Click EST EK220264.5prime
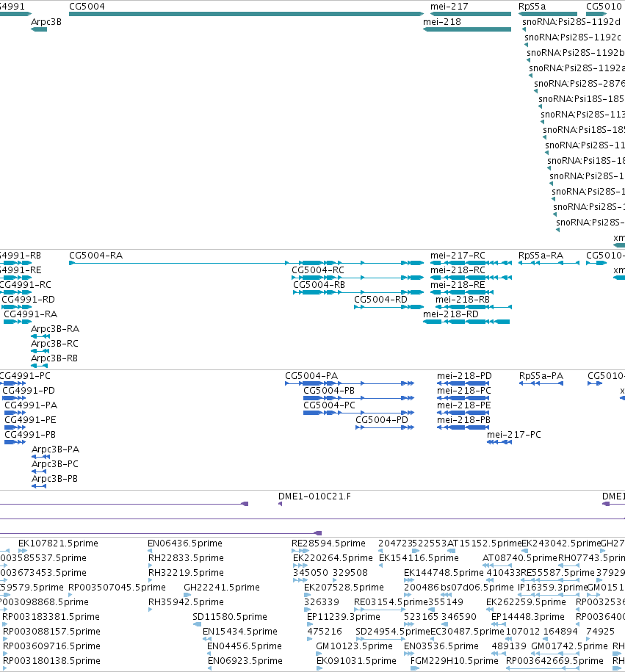Viewport: 625px width, 672px height. click(333, 557)
